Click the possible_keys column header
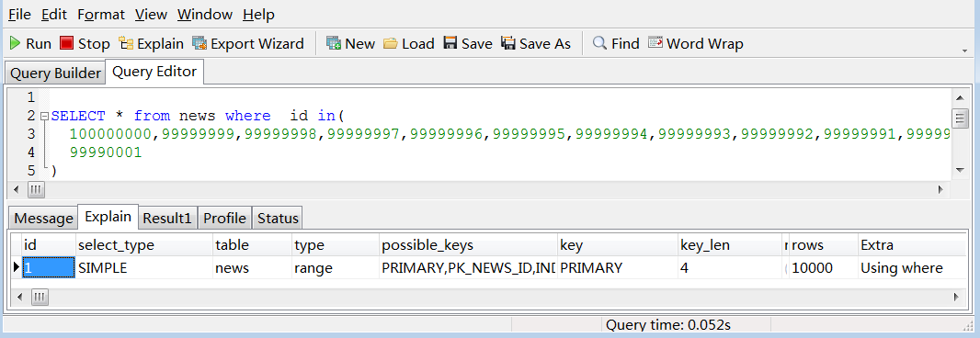 pyautogui.click(x=468, y=245)
